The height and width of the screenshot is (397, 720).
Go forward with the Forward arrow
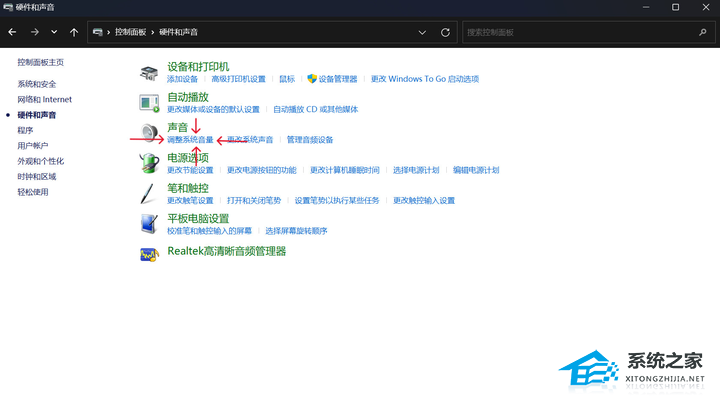point(34,32)
